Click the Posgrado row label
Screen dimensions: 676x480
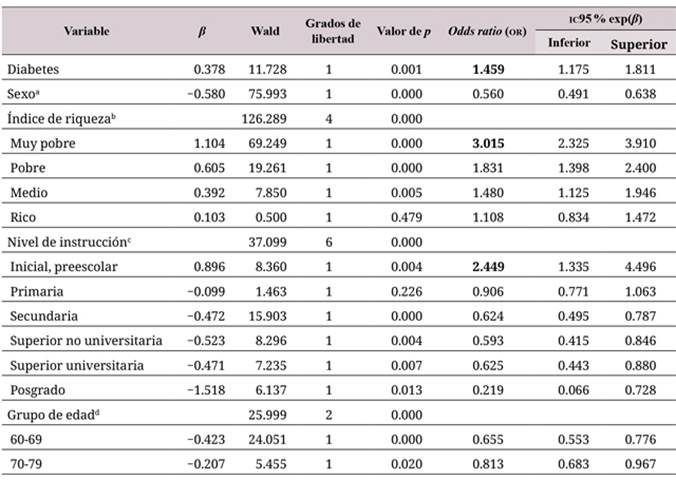pyautogui.click(x=37, y=389)
